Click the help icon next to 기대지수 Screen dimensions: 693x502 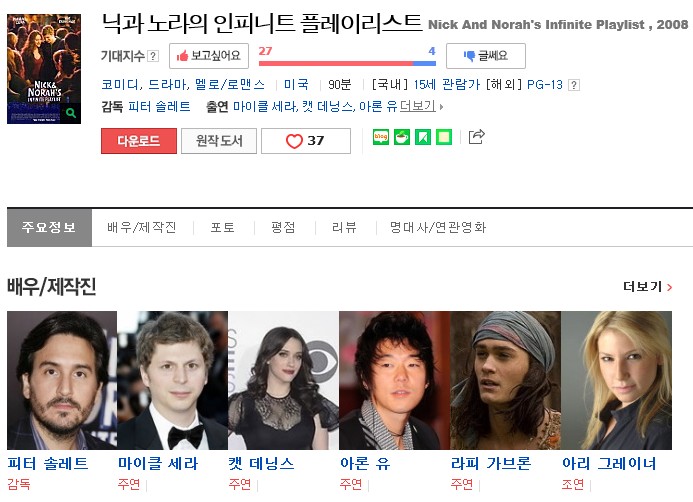[x=153, y=56]
